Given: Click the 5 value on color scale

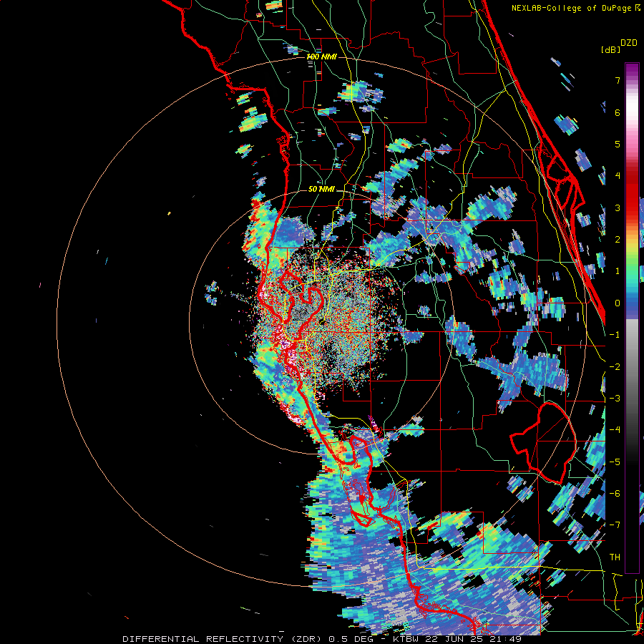Looking at the screenshot, I should pyautogui.click(x=618, y=144).
